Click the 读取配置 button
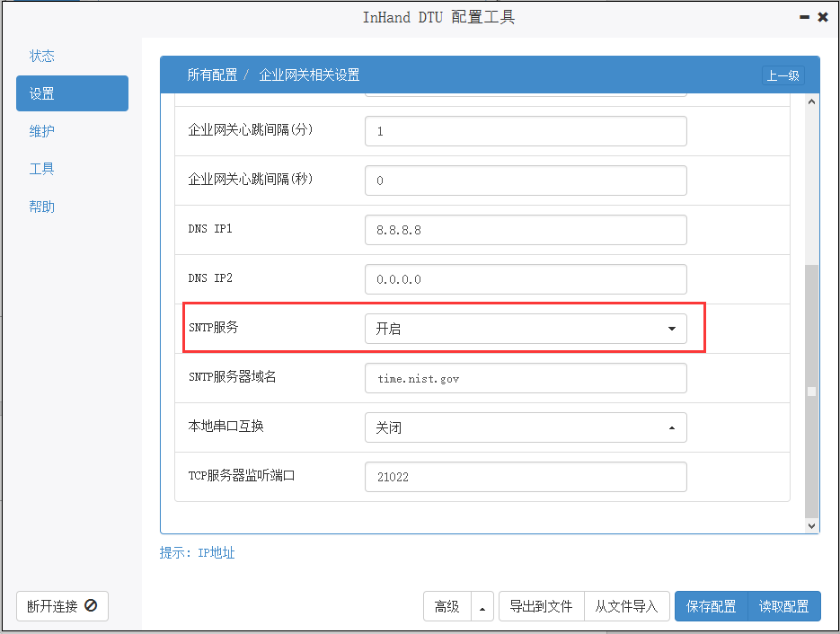Image resolution: width=840 pixels, height=634 pixels. tap(783, 606)
